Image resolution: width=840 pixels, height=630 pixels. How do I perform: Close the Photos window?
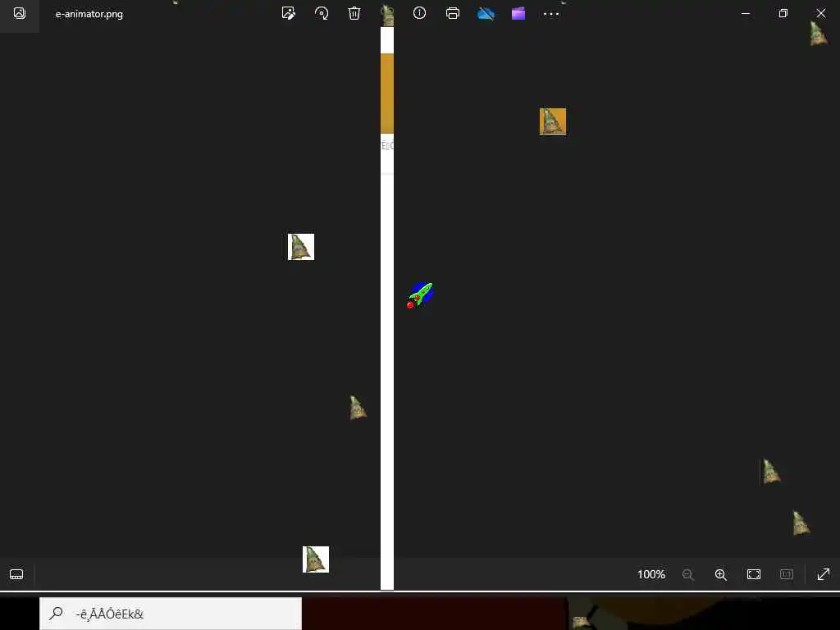tap(820, 13)
